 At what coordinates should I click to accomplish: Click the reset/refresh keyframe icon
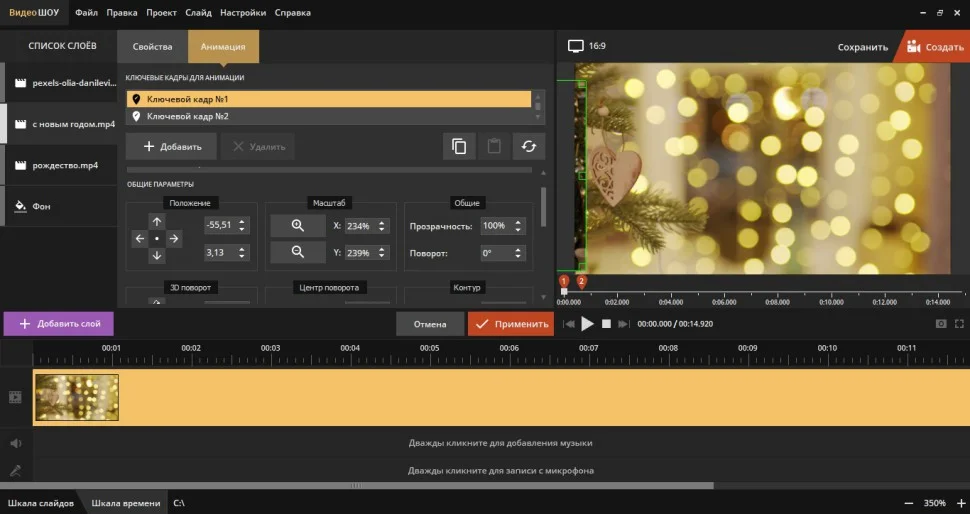click(529, 146)
